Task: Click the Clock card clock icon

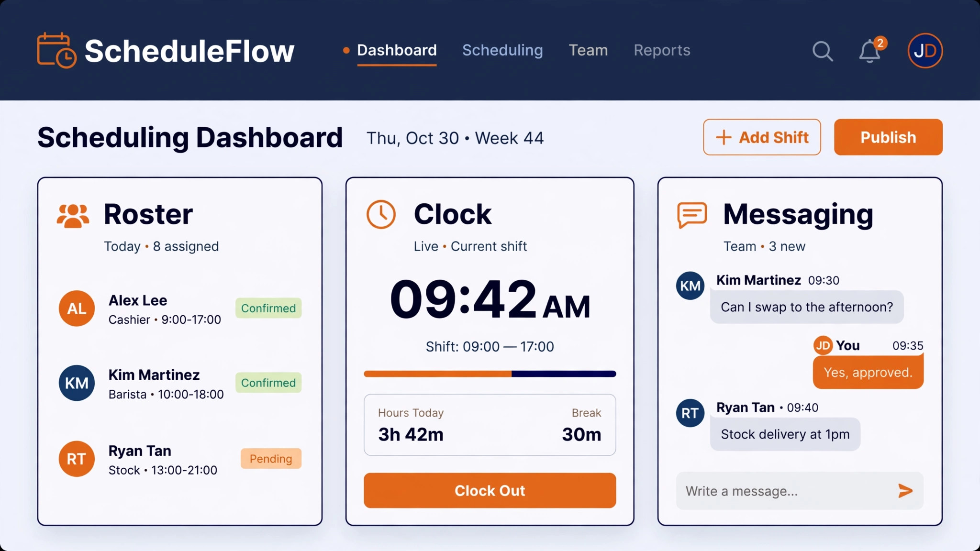Action: tap(381, 214)
